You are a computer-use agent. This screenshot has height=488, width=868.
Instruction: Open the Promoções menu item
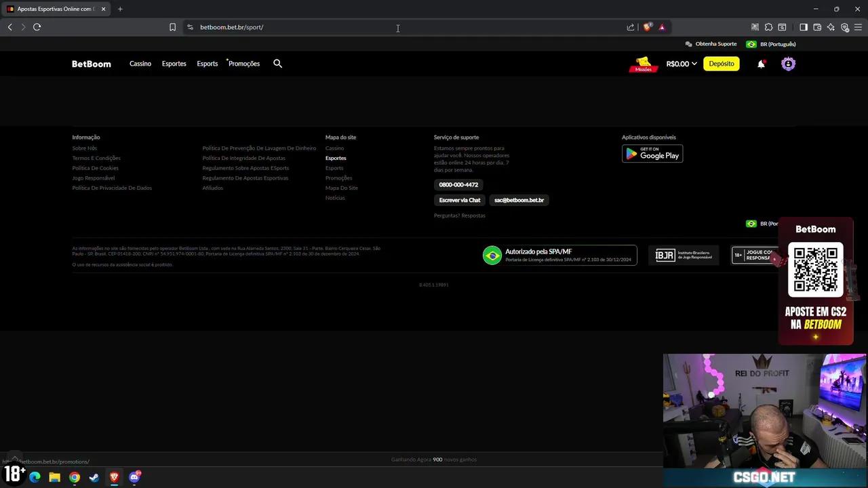tap(243, 63)
